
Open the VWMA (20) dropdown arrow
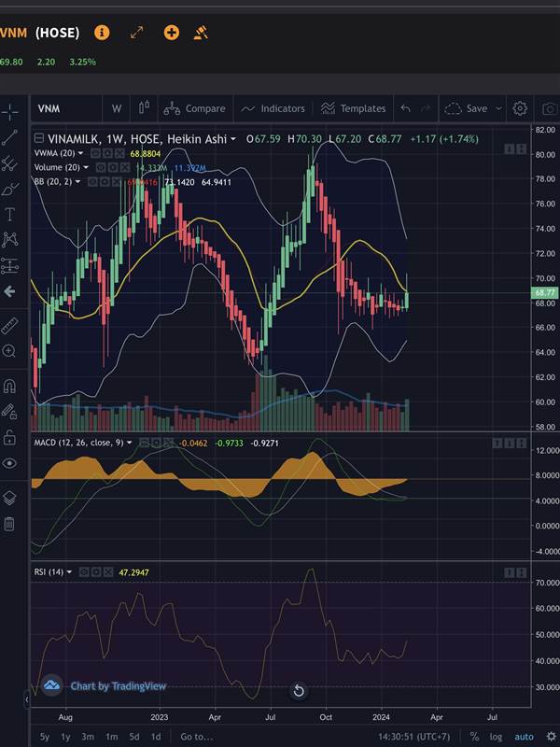(x=80, y=153)
